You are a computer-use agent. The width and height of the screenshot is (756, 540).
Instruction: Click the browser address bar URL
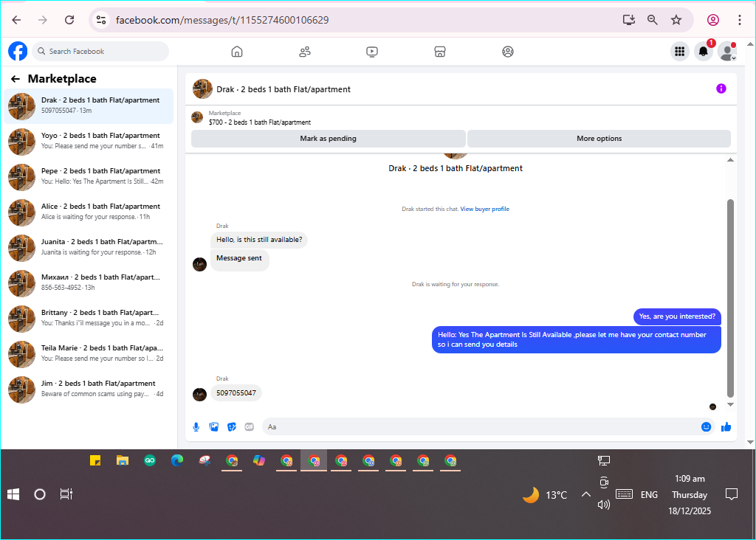[x=222, y=20]
